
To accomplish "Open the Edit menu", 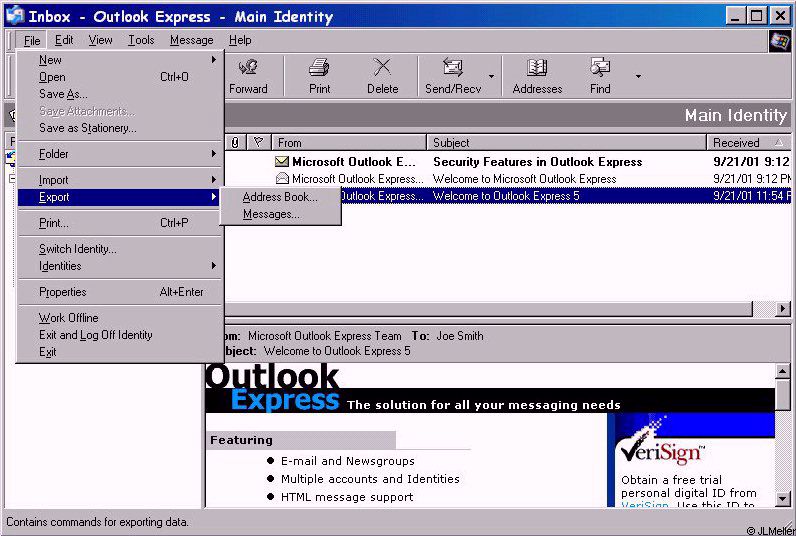I will pos(64,40).
